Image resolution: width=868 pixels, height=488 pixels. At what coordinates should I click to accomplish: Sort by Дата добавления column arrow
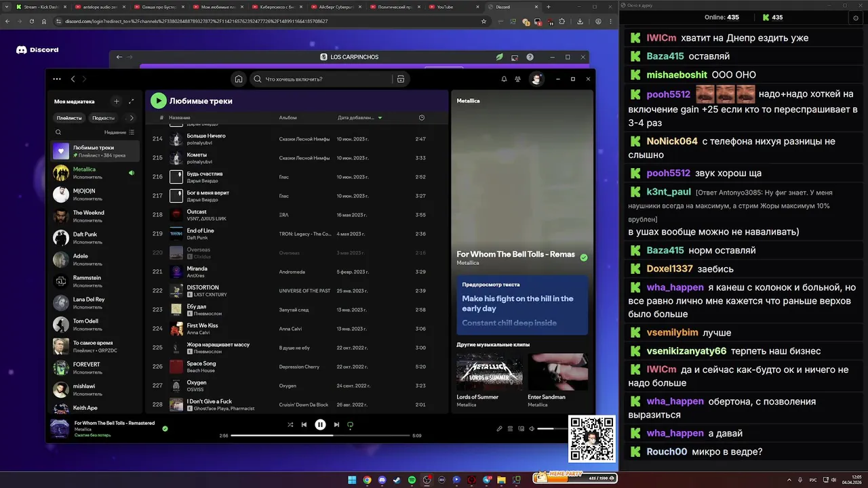point(380,118)
